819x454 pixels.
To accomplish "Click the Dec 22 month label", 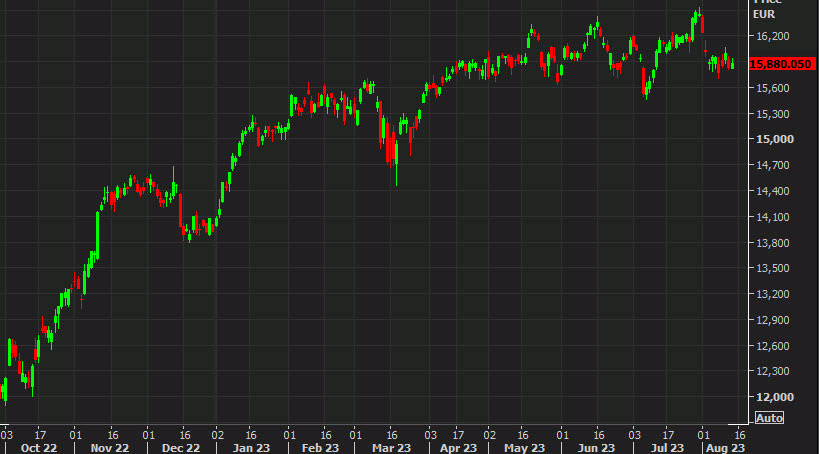I will coord(181,448).
